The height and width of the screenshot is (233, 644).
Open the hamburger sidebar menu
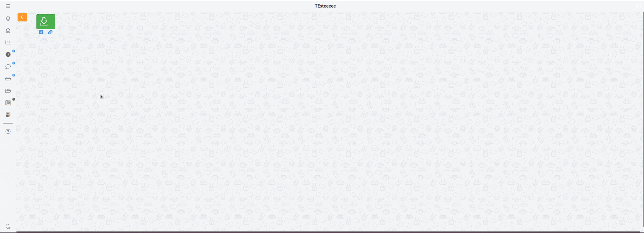point(8,6)
